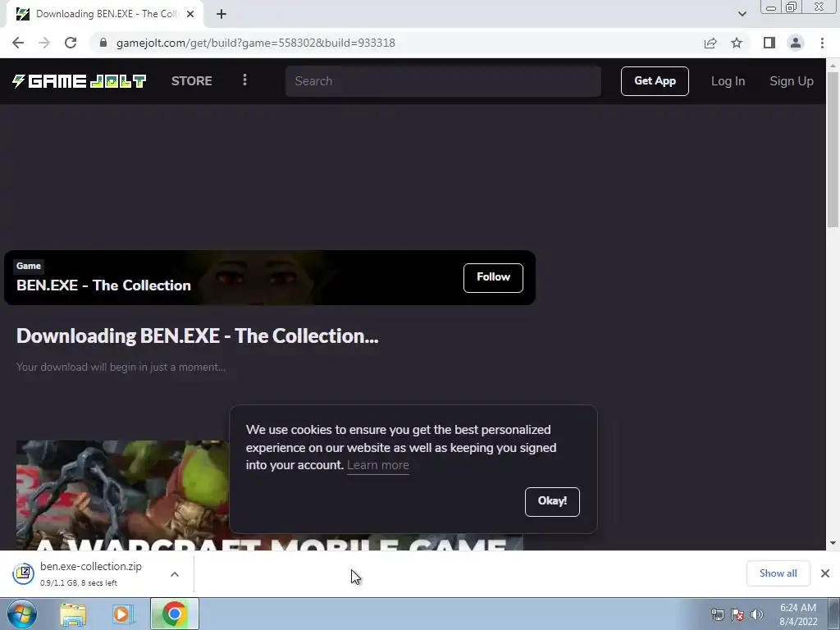Click the Show desktop strip on the taskbar
This screenshot has height=630, width=840.
tap(834, 614)
